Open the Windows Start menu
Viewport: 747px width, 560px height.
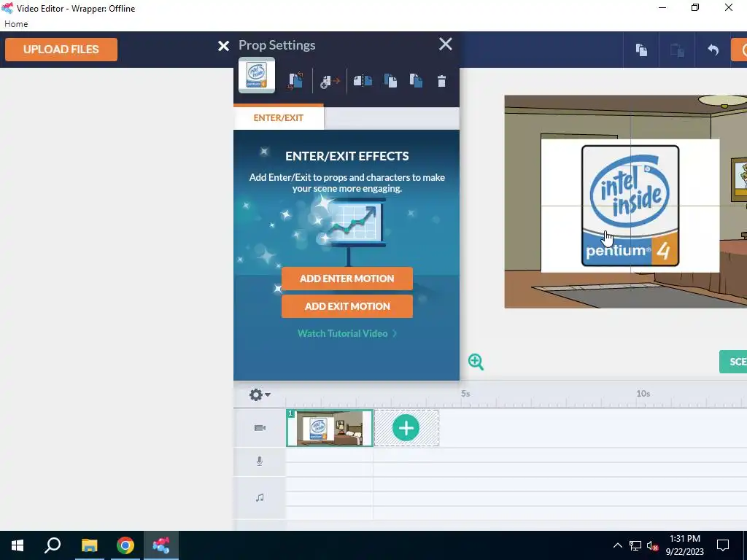[18, 545]
